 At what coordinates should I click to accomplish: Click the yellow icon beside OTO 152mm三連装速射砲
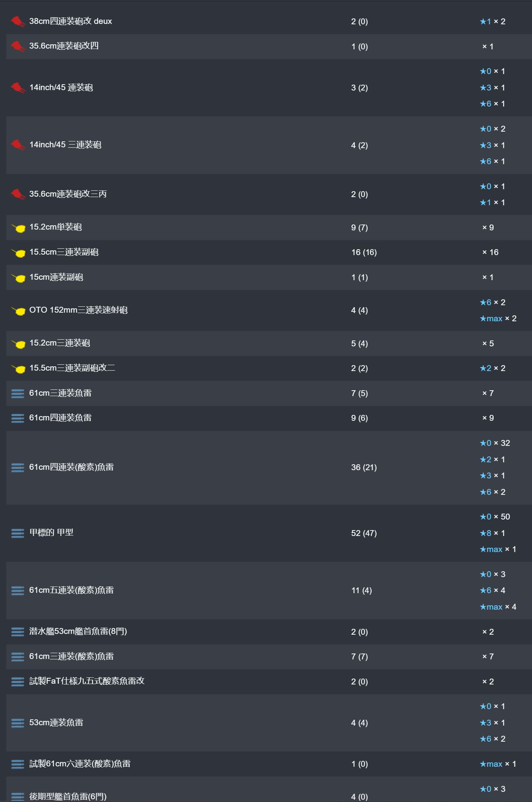18,311
